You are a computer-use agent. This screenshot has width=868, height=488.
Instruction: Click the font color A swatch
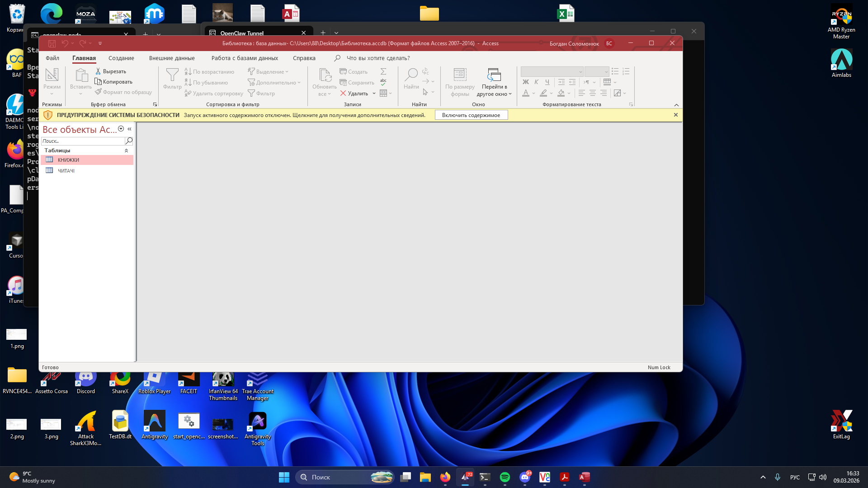525,93
